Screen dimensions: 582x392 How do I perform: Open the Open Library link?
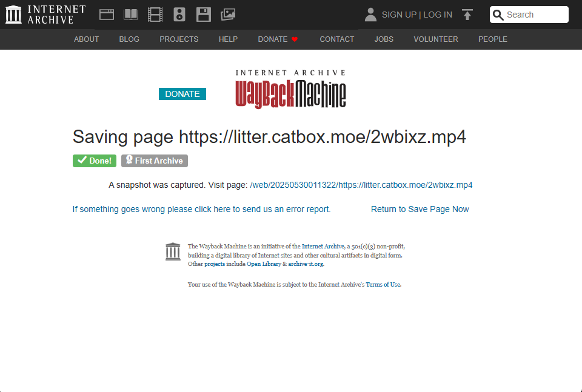pos(264,264)
